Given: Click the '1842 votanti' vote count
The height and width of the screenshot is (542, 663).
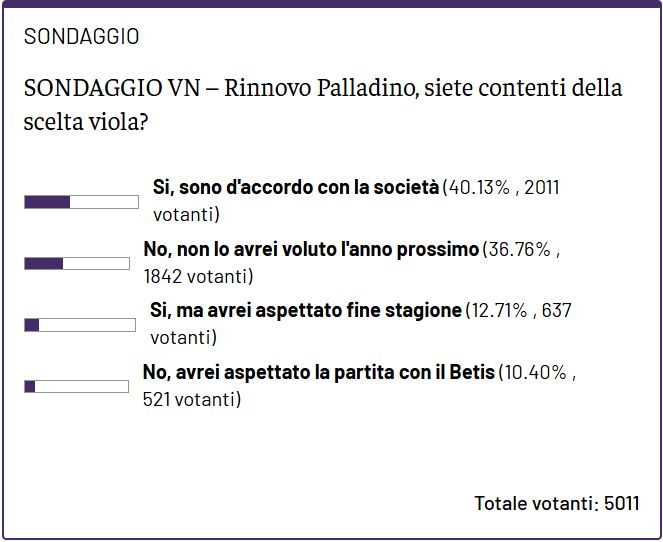Looking at the screenshot, I should point(198,276).
